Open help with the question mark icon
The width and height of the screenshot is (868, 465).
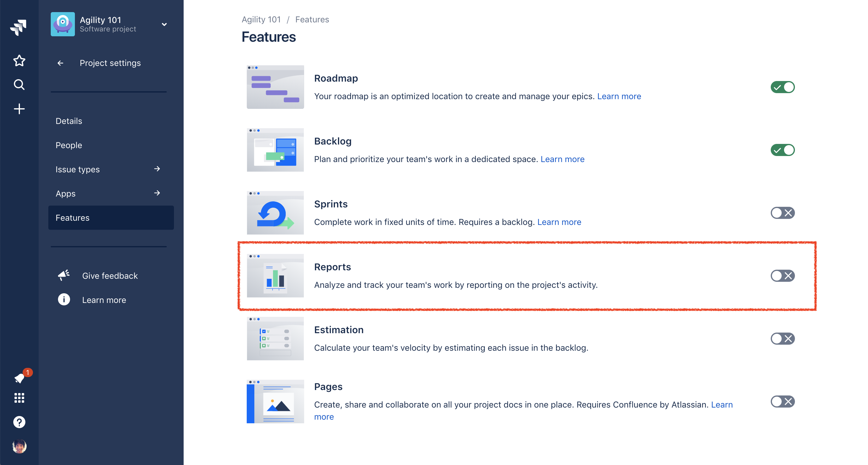pyautogui.click(x=19, y=422)
